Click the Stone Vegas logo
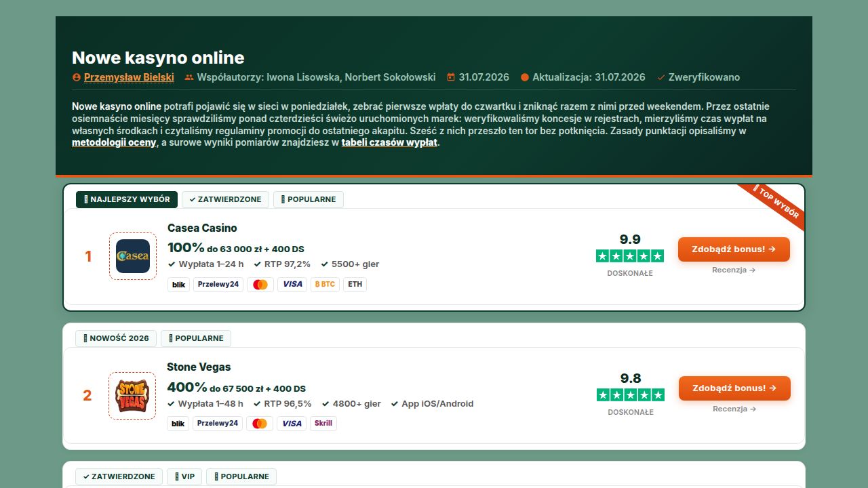This screenshot has width=868, height=488. 132,396
